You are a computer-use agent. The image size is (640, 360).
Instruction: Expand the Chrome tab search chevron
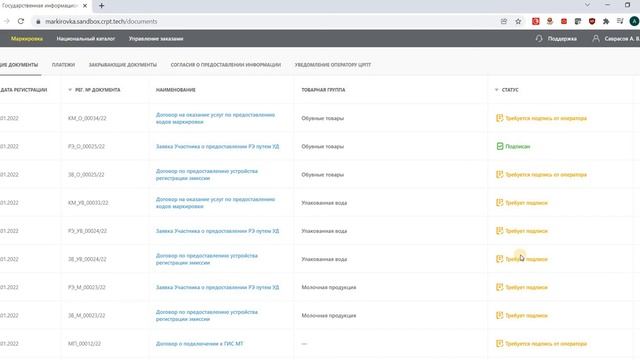587,5
